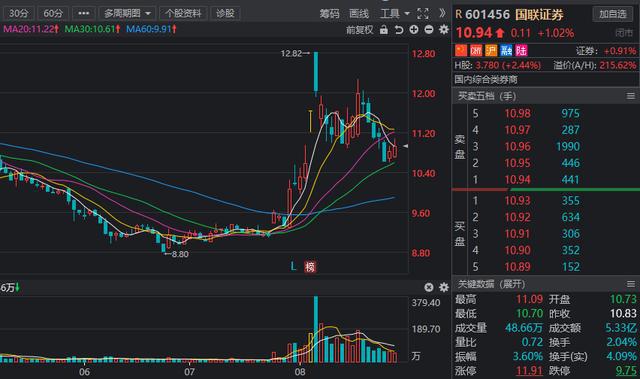640x379 pixels.
Task: Click the 融 margin tag icon
Action: tap(506, 51)
